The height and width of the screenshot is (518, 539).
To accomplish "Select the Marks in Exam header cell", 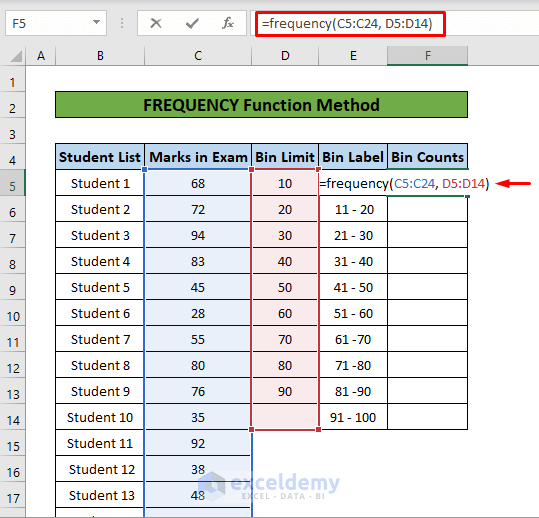I will pos(198,157).
